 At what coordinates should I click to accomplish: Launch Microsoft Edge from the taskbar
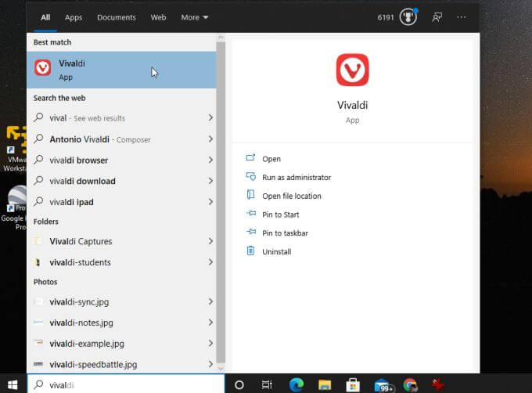tap(296, 384)
